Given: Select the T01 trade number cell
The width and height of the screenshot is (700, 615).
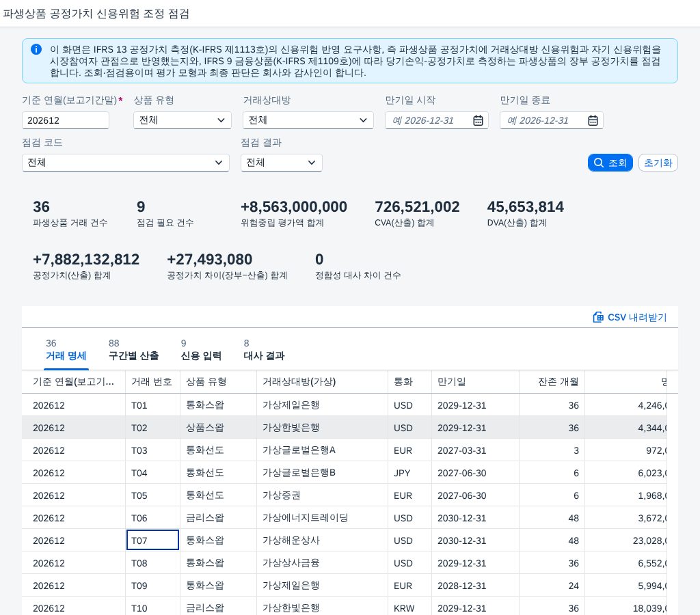Looking at the screenshot, I should pos(152,405).
